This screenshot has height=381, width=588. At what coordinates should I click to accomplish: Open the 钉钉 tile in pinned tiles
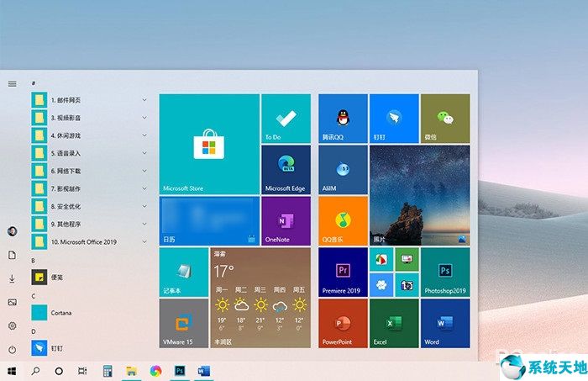click(394, 119)
